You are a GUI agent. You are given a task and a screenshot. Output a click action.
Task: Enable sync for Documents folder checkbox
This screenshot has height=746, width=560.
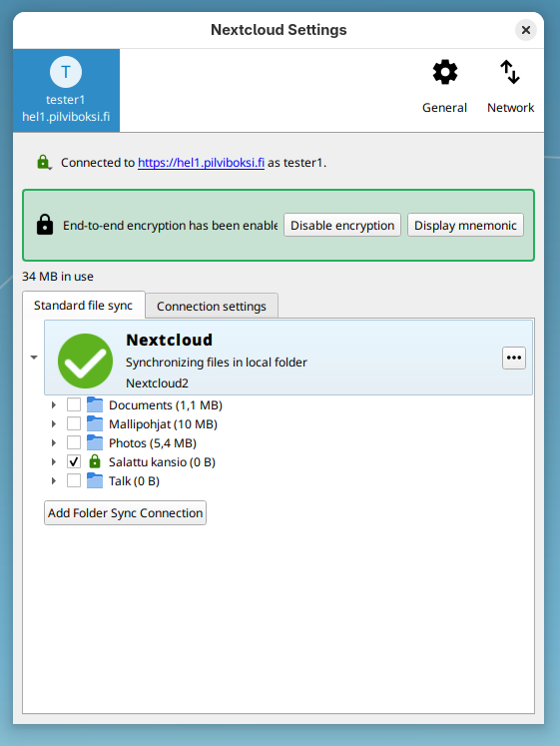pos(74,404)
